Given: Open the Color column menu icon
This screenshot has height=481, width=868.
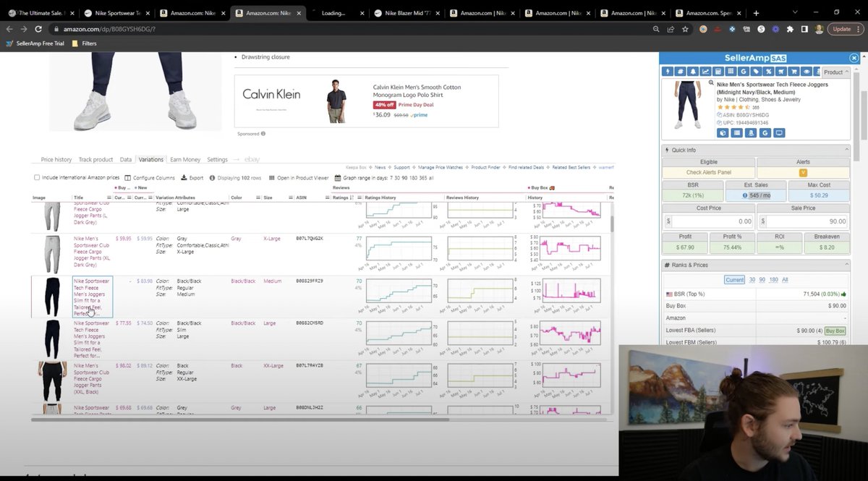Looking at the screenshot, I should point(258,197).
